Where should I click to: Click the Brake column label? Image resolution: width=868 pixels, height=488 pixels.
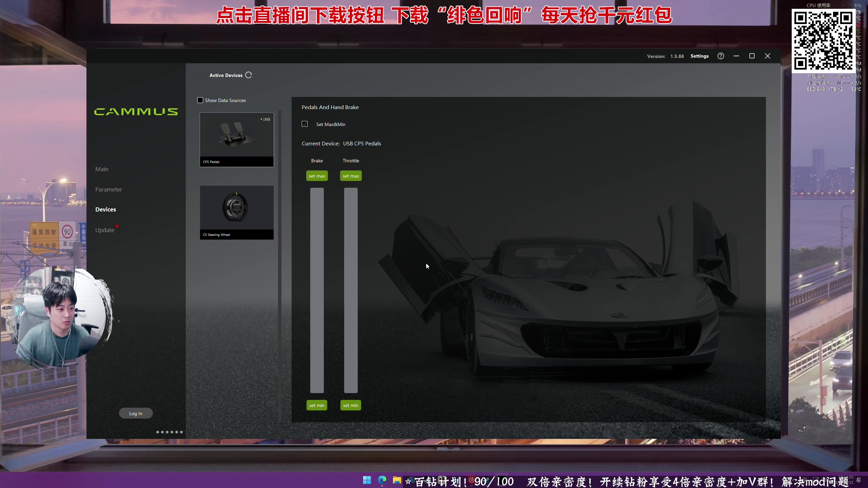click(317, 161)
